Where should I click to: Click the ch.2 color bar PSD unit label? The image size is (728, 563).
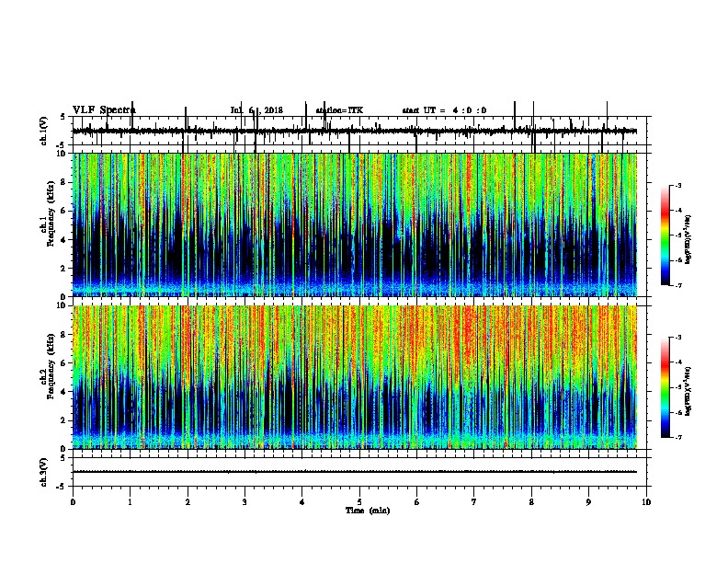pyautogui.click(x=688, y=391)
